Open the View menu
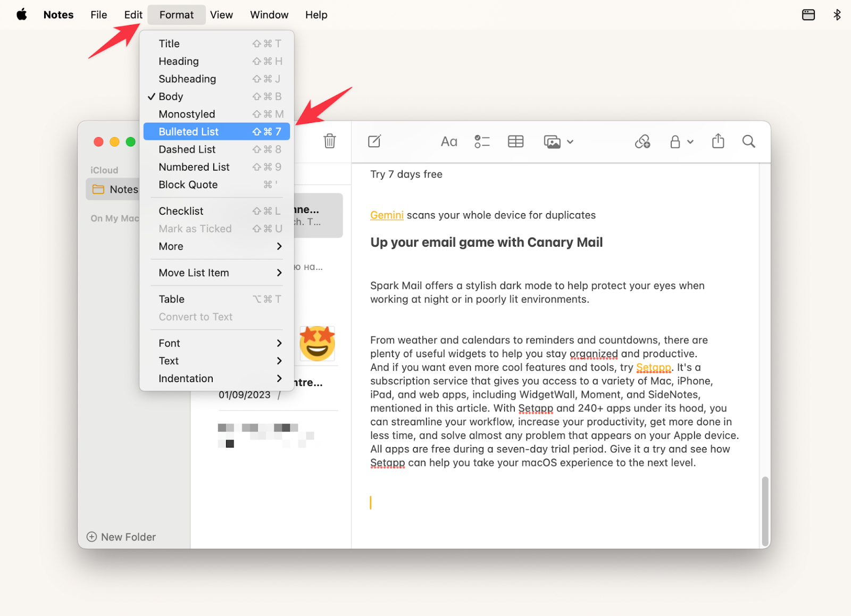The image size is (851, 616). tap(221, 14)
